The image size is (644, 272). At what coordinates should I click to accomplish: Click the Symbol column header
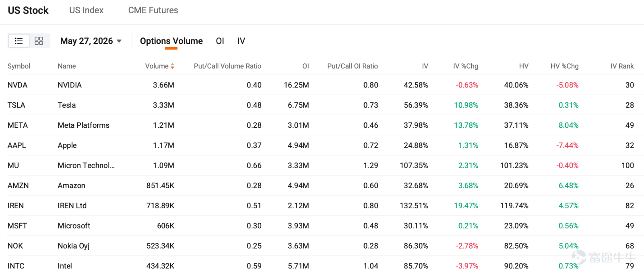click(19, 66)
